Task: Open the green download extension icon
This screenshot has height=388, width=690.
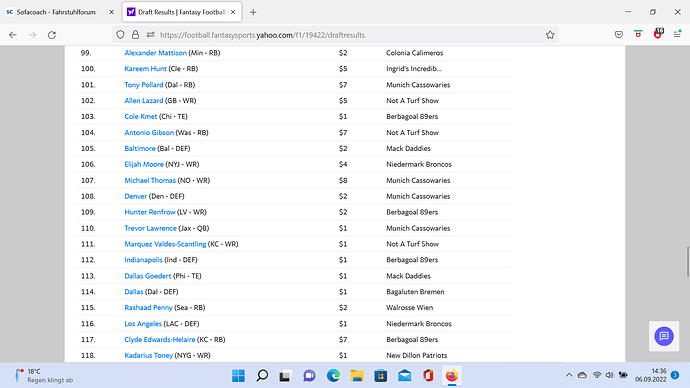Action: 638,34
